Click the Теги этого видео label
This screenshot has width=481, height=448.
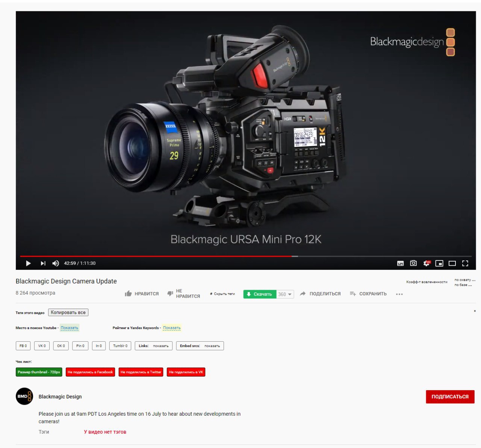[30, 313]
